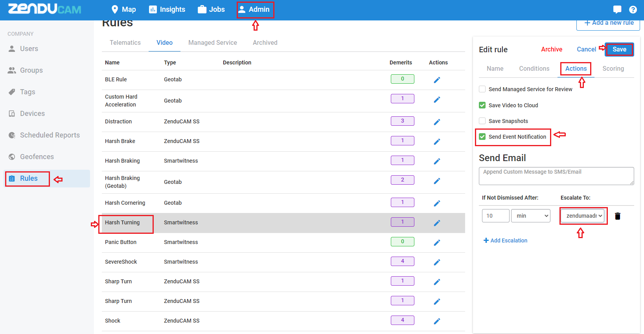The image size is (644, 334).
Task: Edit Panic Button rule pencil icon
Action: tap(437, 242)
